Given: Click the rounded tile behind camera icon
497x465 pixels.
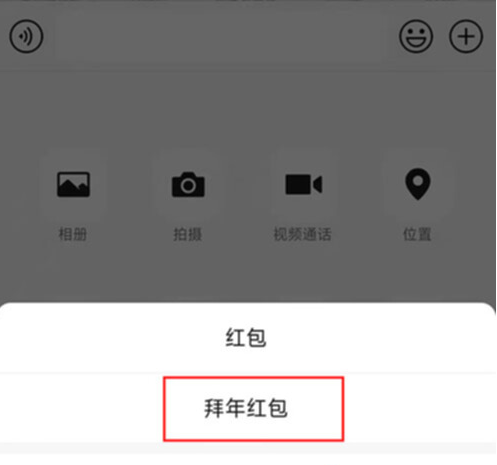Looking at the screenshot, I should click(188, 184).
